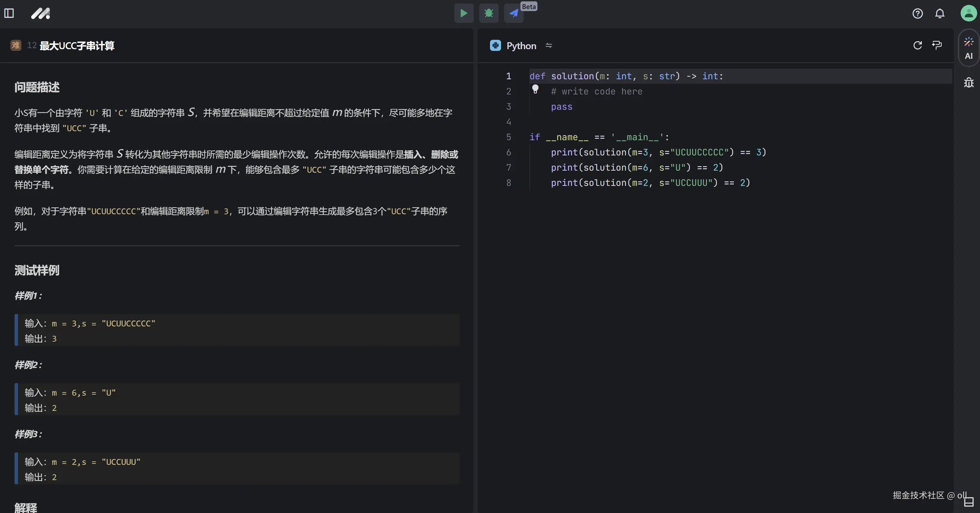
Task: Reset code with the refresh icon
Action: pyautogui.click(x=917, y=45)
